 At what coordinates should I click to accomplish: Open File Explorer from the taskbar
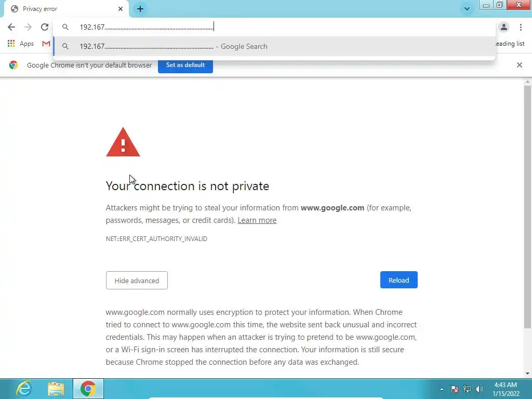(x=56, y=389)
